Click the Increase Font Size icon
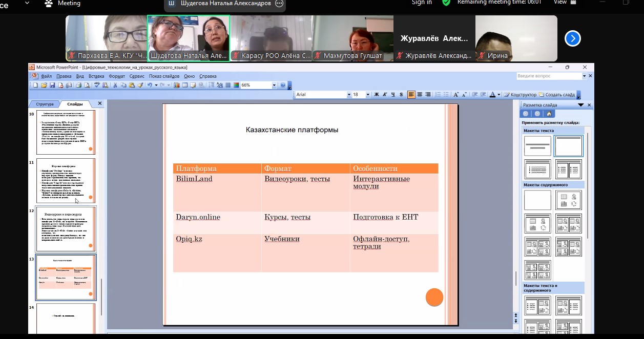Image resolution: width=644 pixels, height=339 pixels. 456,95
